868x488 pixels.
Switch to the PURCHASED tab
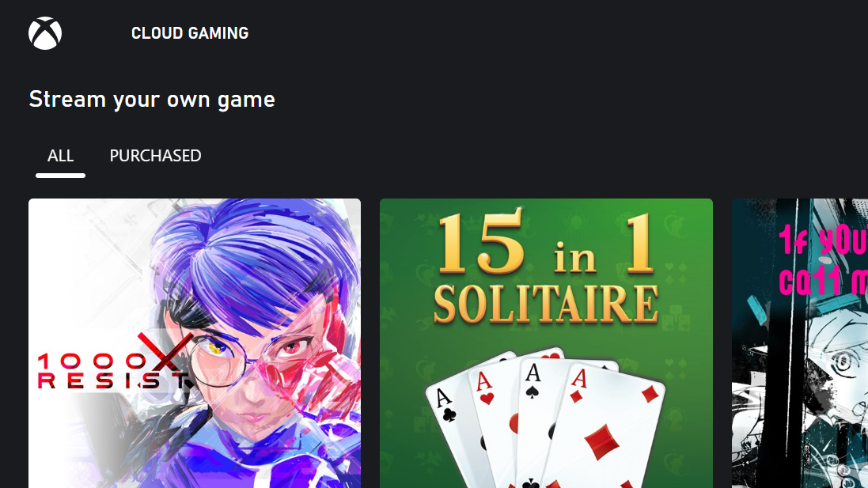[156, 156]
